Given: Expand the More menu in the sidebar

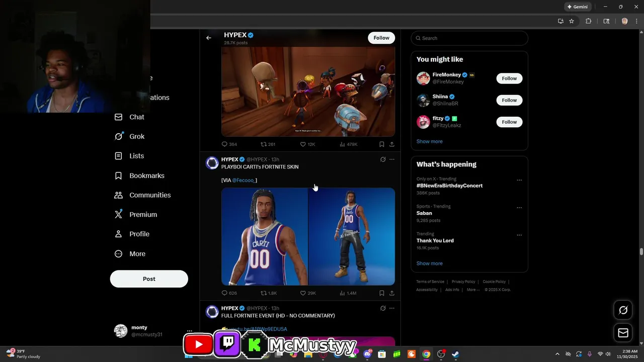Looking at the screenshot, I should (x=130, y=254).
